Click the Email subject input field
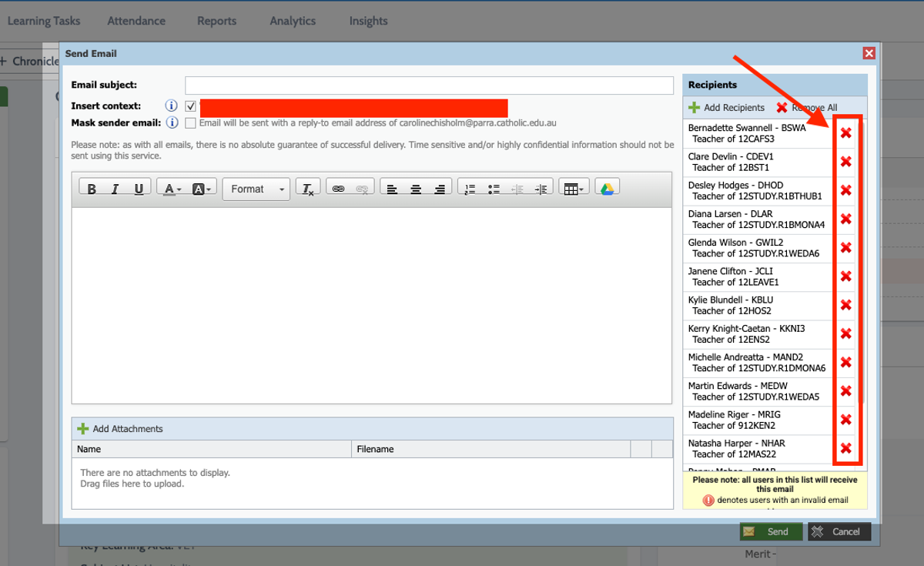Screen dimensions: 924x566 [x=429, y=85]
